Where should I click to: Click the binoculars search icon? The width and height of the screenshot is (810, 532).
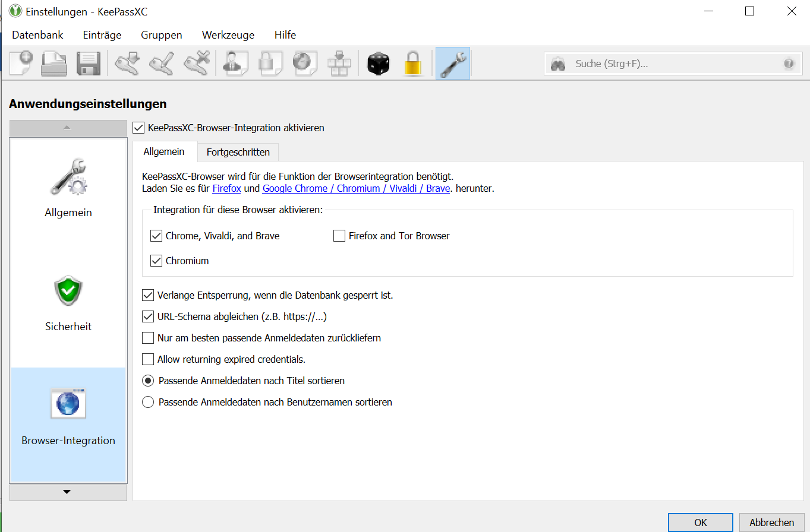(557, 64)
